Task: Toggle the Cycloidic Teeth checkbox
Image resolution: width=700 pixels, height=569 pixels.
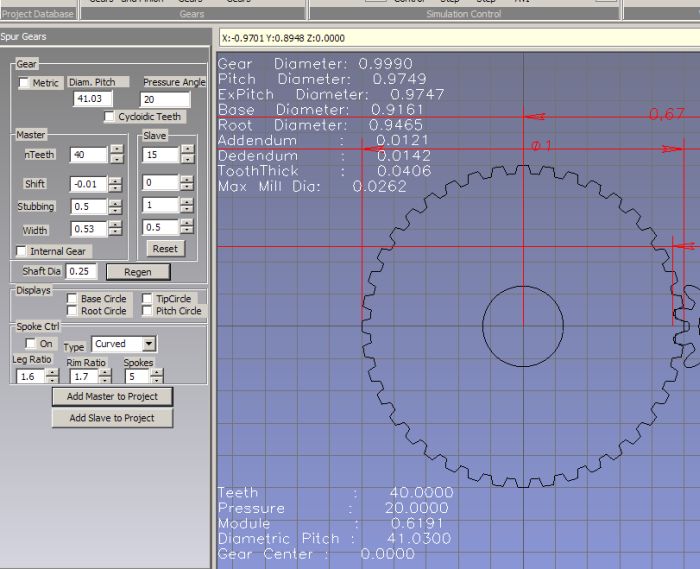Action: pyautogui.click(x=109, y=116)
